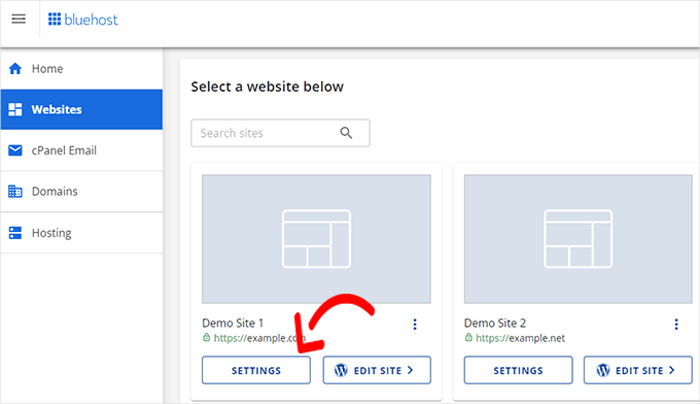Open the hamburger menu icon

18,19
